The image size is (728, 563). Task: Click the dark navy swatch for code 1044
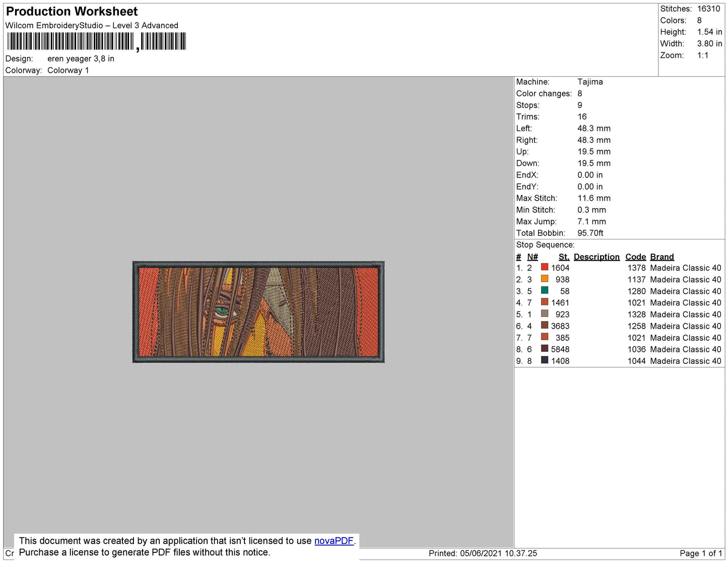(x=545, y=360)
